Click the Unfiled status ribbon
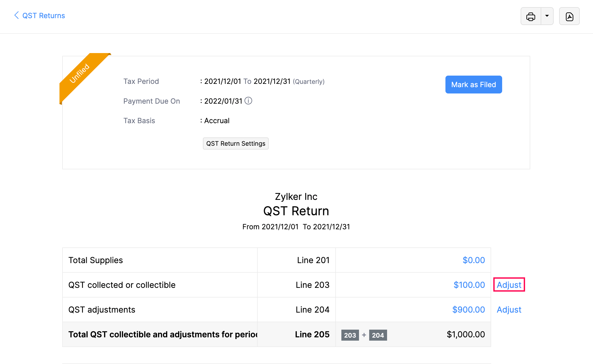The height and width of the screenshot is (364, 593). coord(80,74)
